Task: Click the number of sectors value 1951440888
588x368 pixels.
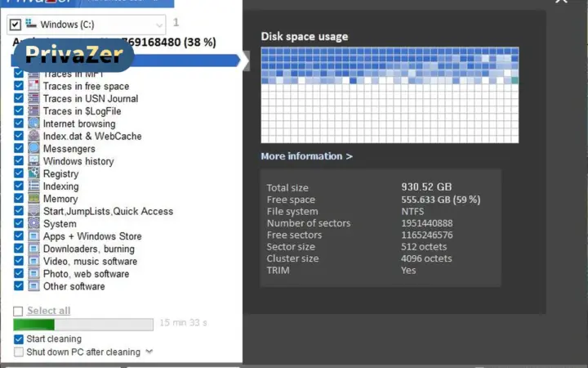Action: [x=427, y=223]
